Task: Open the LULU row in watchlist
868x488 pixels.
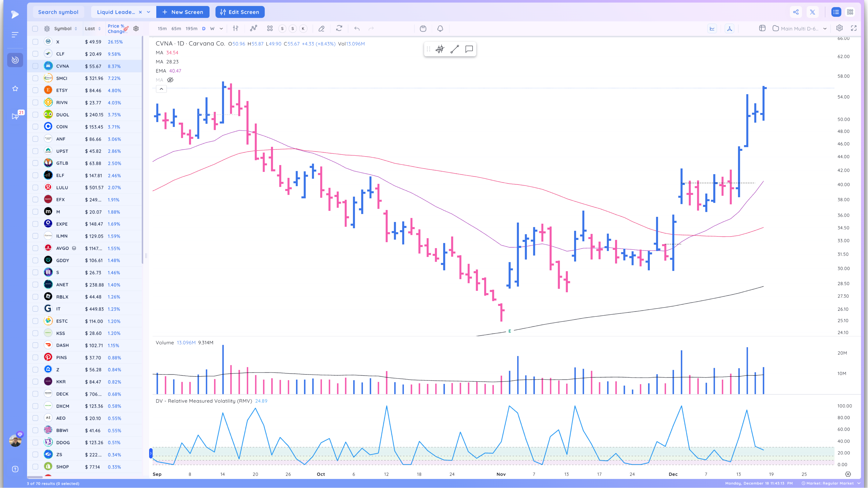Action: pyautogui.click(x=85, y=187)
